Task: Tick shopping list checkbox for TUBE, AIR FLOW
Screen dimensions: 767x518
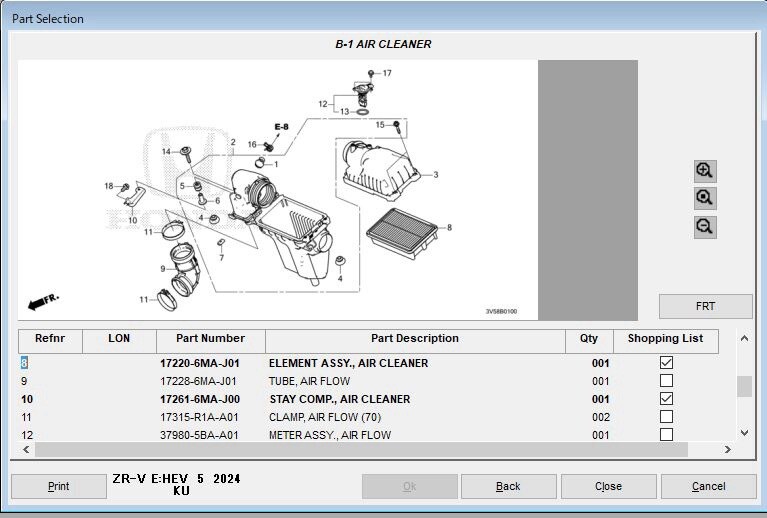Action: point(666,381)
